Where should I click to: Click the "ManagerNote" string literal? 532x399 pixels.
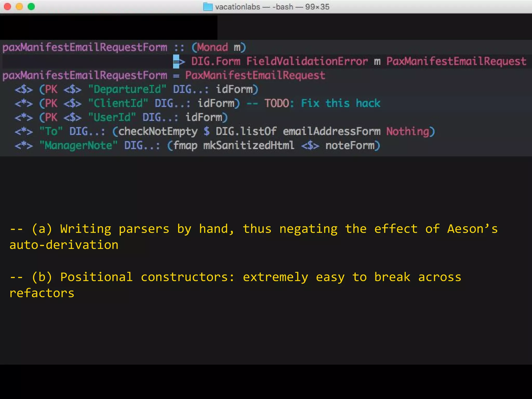click(78, 145)
